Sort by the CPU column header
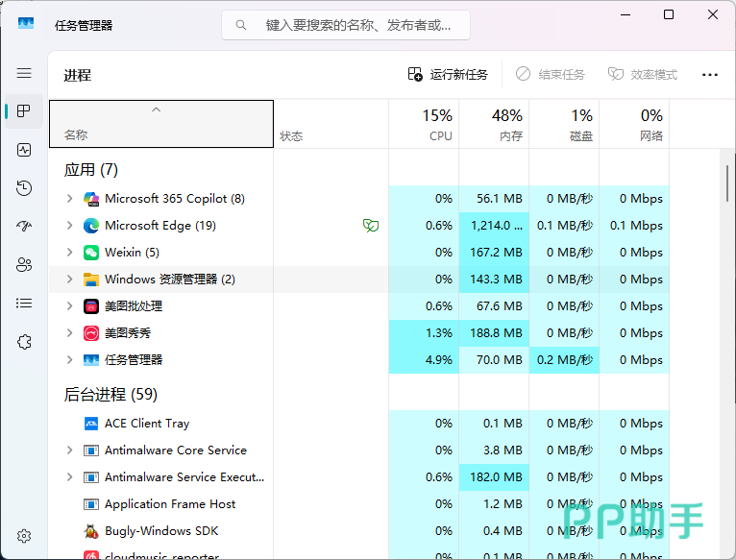 [x=424, y=124]
